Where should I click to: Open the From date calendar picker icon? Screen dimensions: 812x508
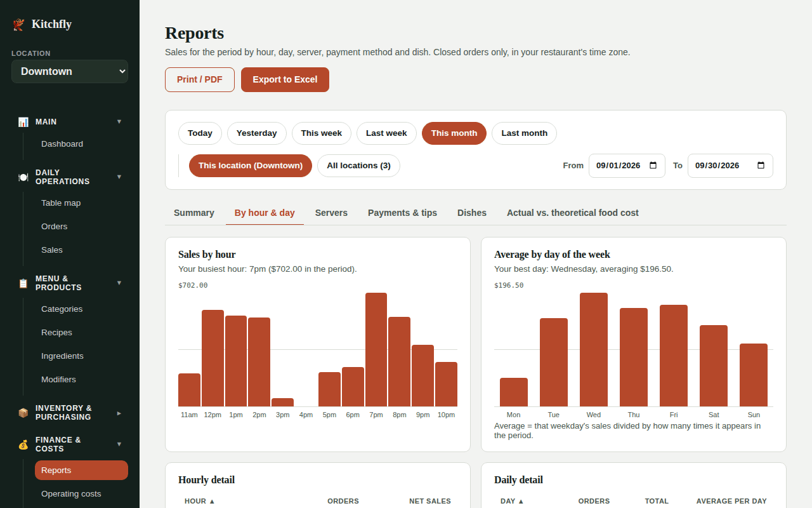click(653, 166)
